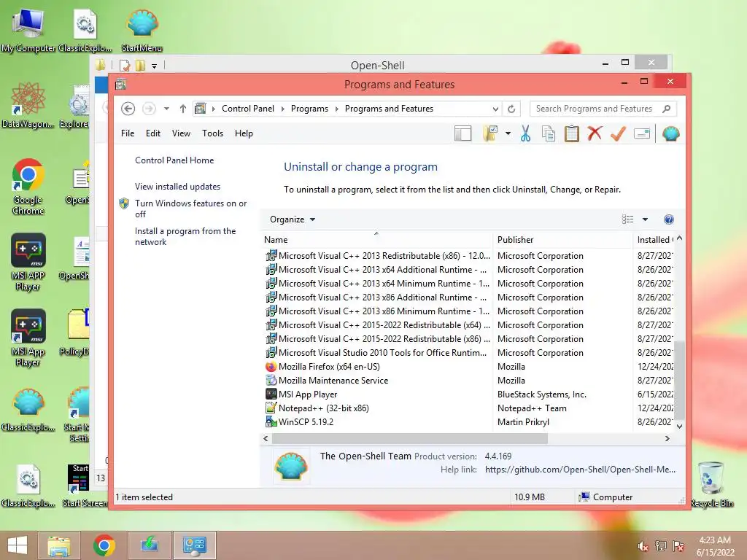The height and width of the screenshot is (560, 747).
Task: Click the blue help question mark icon
Action: (669, 219)
